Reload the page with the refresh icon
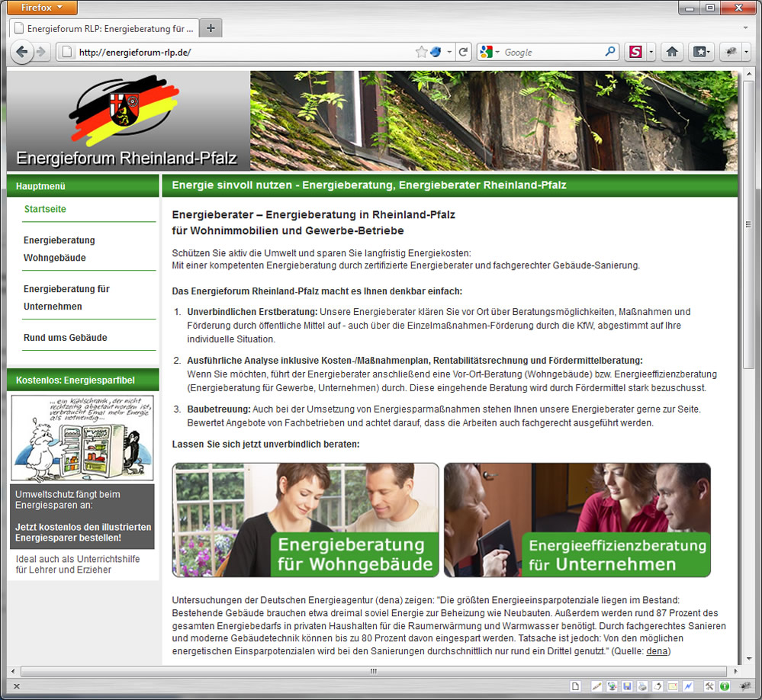This screenshot has width=762, height=700. pyautogui.click(x=463, y=52)
